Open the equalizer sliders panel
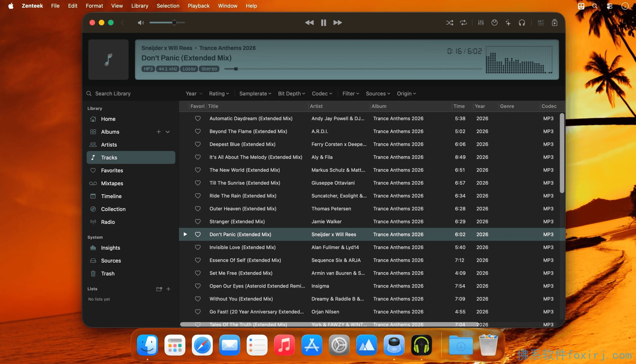636x364 pixels. pos(480,23)
